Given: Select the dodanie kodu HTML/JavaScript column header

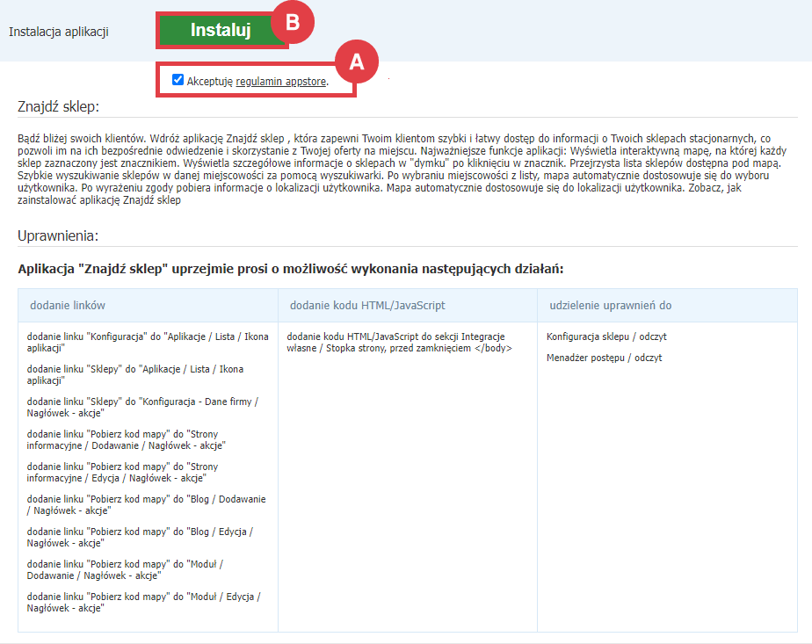Looking at the screenshot, I should tap(367, 305).
